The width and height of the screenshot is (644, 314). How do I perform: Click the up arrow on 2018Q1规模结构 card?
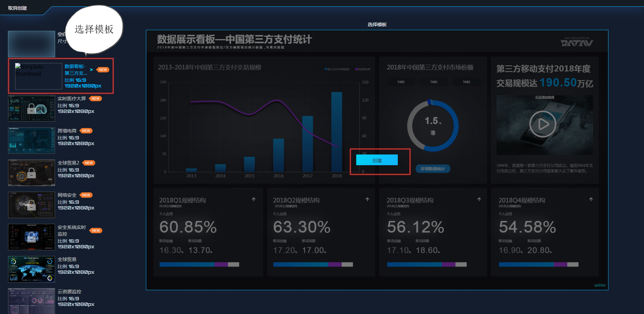click(x=254, y=199)
